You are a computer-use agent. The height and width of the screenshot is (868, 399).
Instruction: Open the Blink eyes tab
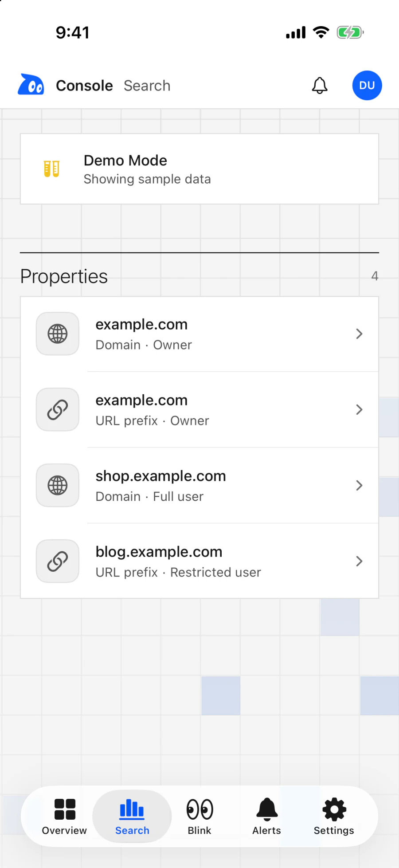[x=199, y=817]
